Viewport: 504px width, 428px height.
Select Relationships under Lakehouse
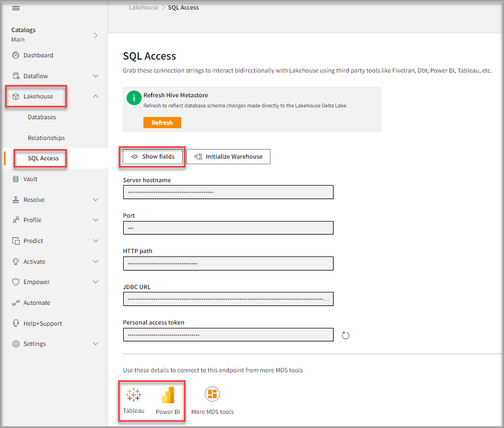point(46,138)
